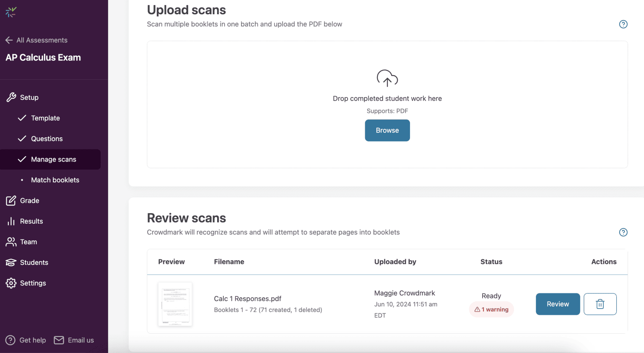Open the Match booklets page
The image size is (644, 353).
pos(55,180)
